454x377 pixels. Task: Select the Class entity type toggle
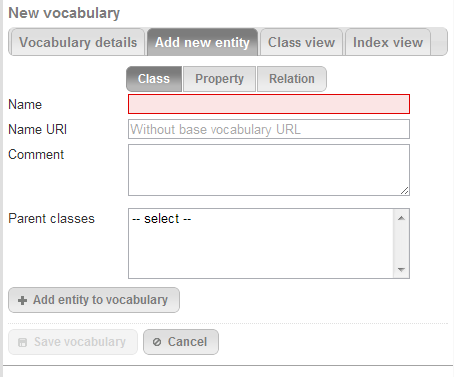(x=154, y=79)
